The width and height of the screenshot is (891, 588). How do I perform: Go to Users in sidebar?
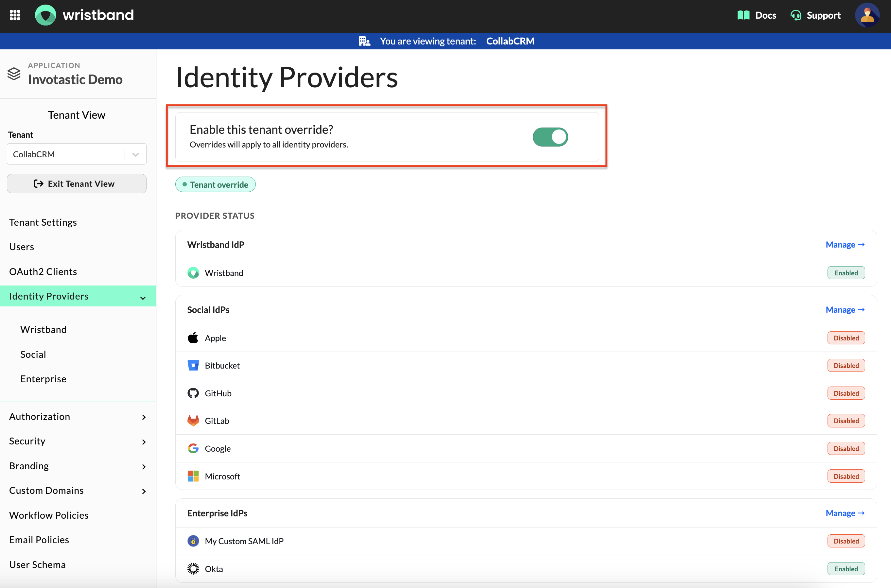pos(22,247)
